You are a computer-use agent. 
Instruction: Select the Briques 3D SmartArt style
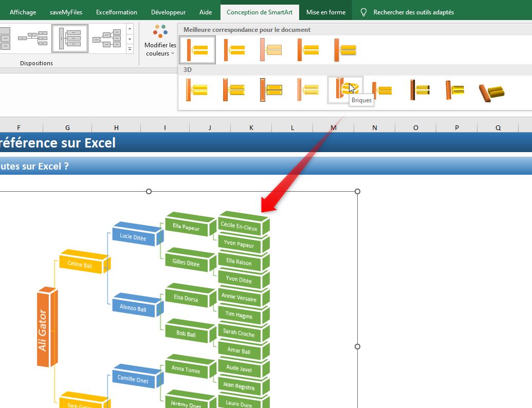(345, 88)
